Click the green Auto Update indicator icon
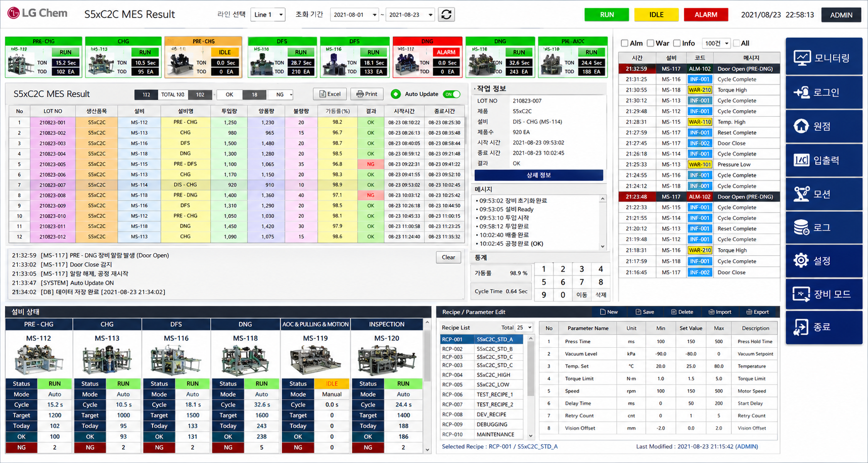 [x=396, y=94]
